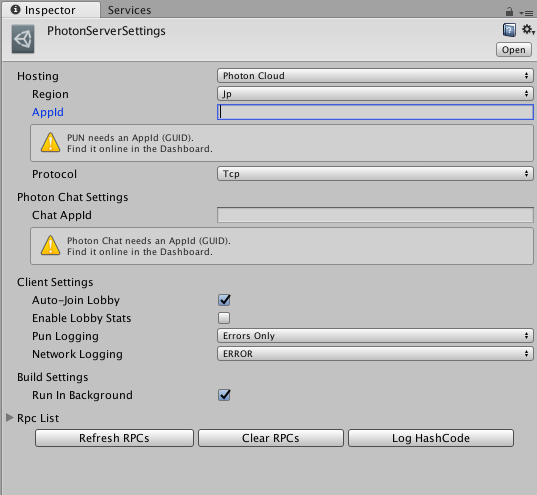The height and width of the screenshot is (495, 537).
Task: Click the Run In Background label
Action: (82, 395)
